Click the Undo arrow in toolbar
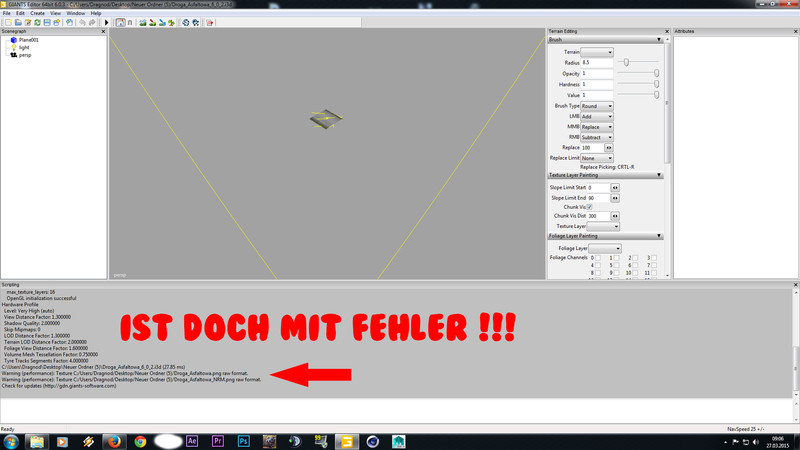 click(x=82, y=22)
